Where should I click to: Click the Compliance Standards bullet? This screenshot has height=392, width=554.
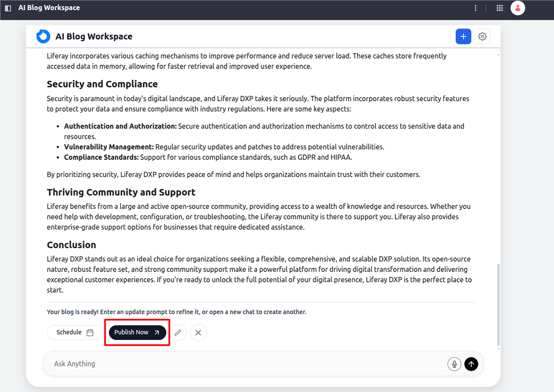pyautogui.click(x=208, y=157)
